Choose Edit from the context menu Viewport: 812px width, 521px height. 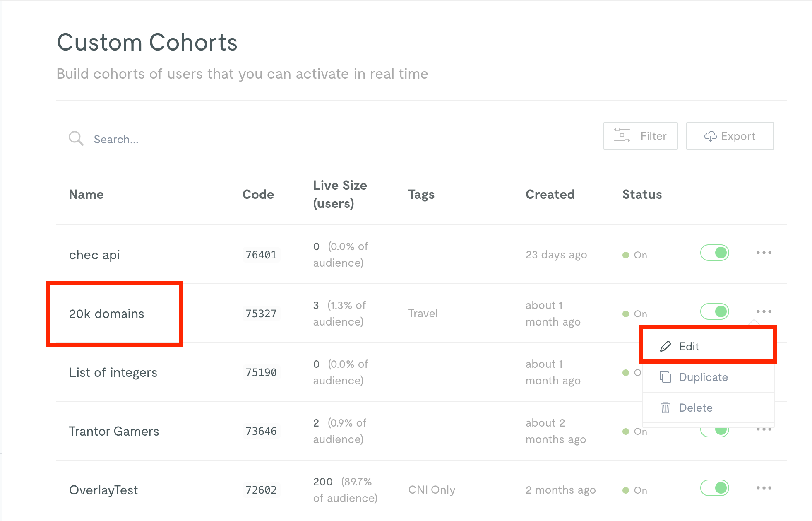(708, 346)
